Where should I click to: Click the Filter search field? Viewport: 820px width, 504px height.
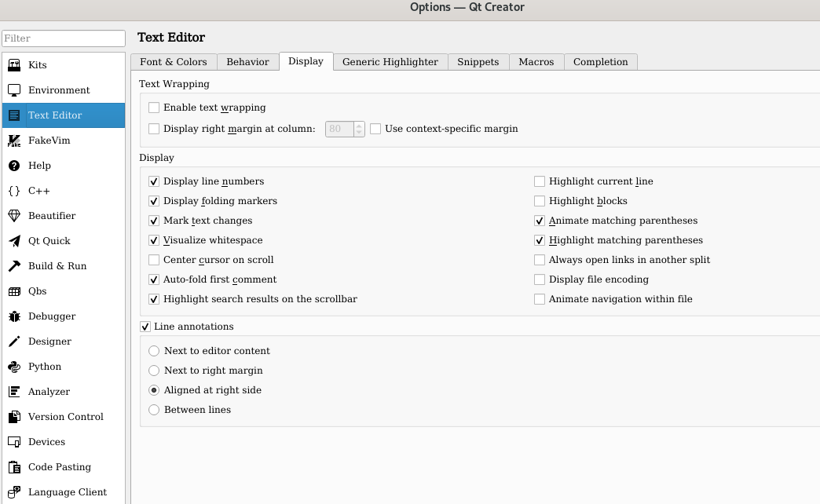(x=64, y=38)
